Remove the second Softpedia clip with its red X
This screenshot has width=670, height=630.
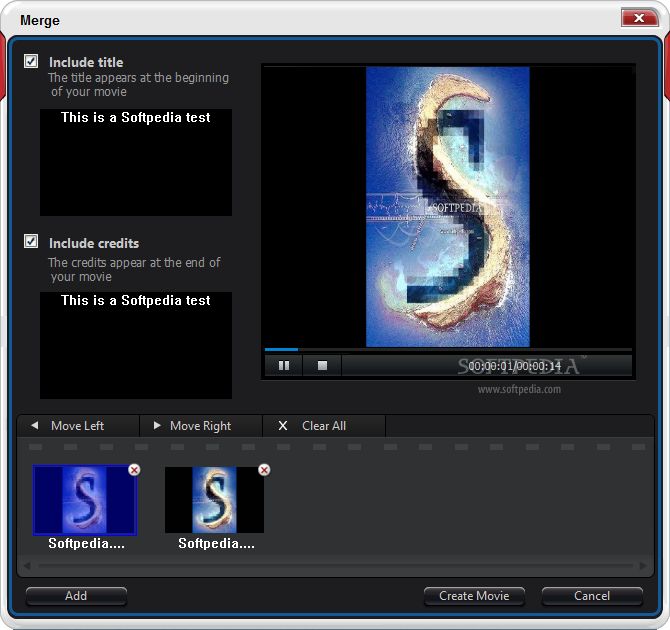coord(264,470)
